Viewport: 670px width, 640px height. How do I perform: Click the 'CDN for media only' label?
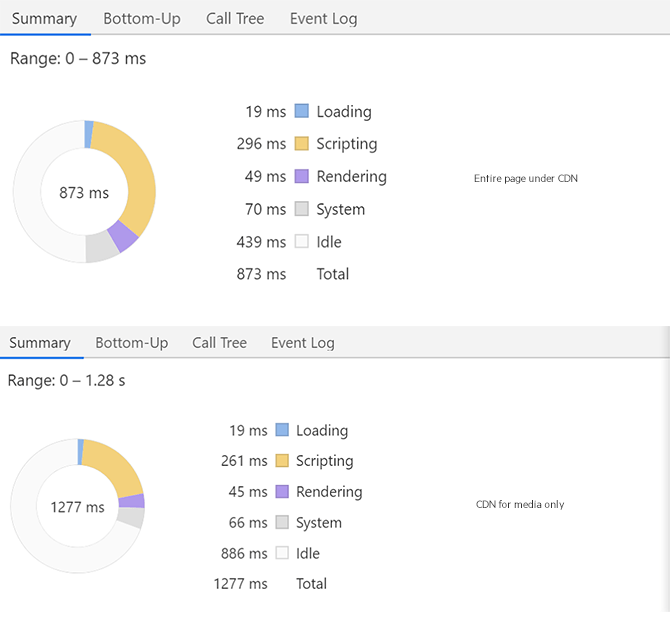(520, 504)
